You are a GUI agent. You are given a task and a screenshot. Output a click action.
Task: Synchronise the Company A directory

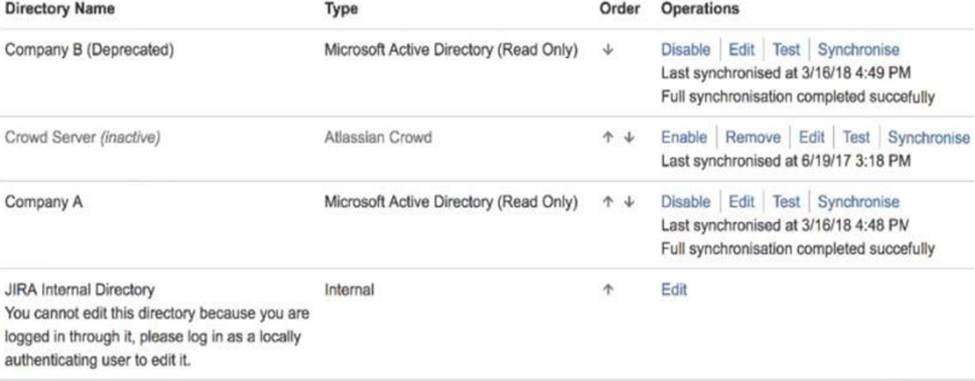click(858, 202)
